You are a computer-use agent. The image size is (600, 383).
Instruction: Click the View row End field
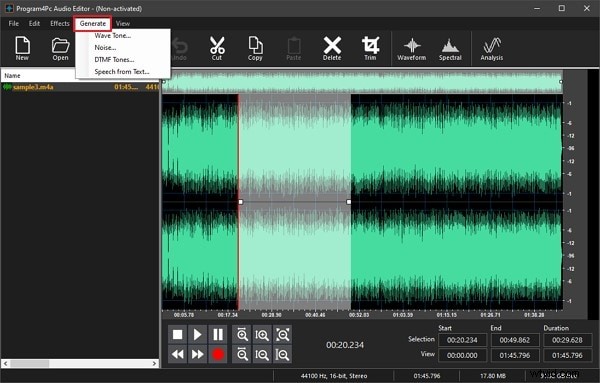tap(515, 355)
